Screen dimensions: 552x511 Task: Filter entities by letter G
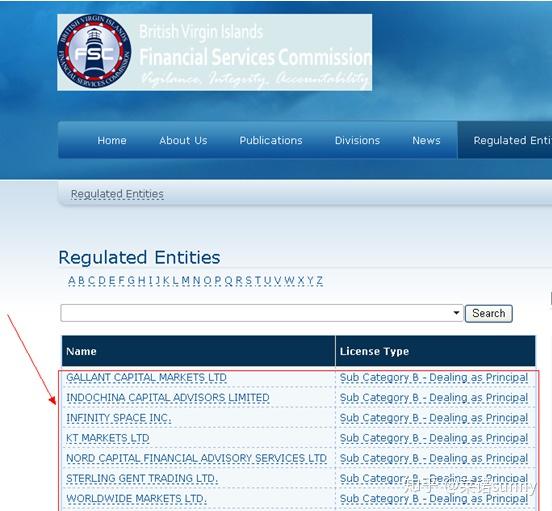[x=131, y=280]
